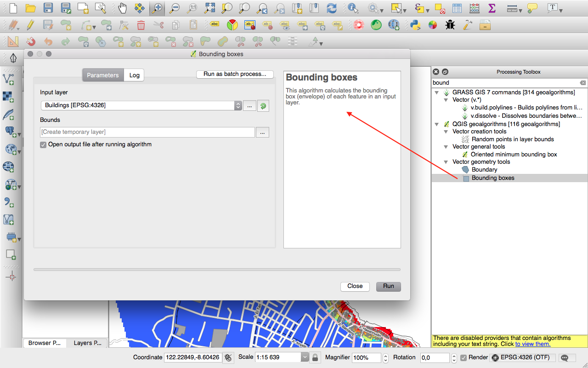Select the Pan Map hand tool
Screen dimensions: 588x368
pyautogui.click(x=122, y=8)
